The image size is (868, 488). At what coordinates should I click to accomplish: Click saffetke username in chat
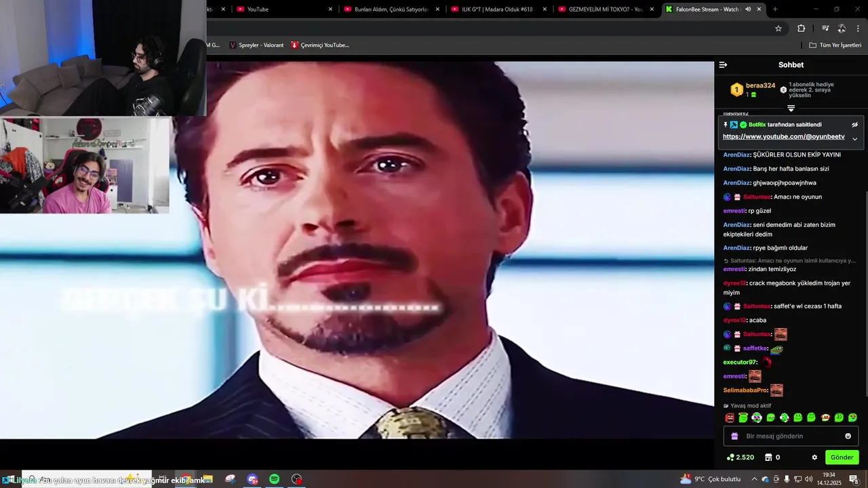click(755, 348)
